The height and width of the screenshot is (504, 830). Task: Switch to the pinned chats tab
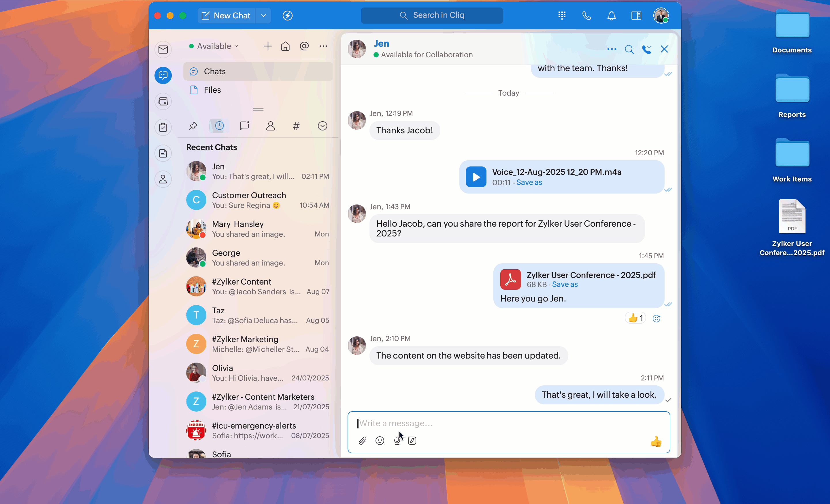193,126
